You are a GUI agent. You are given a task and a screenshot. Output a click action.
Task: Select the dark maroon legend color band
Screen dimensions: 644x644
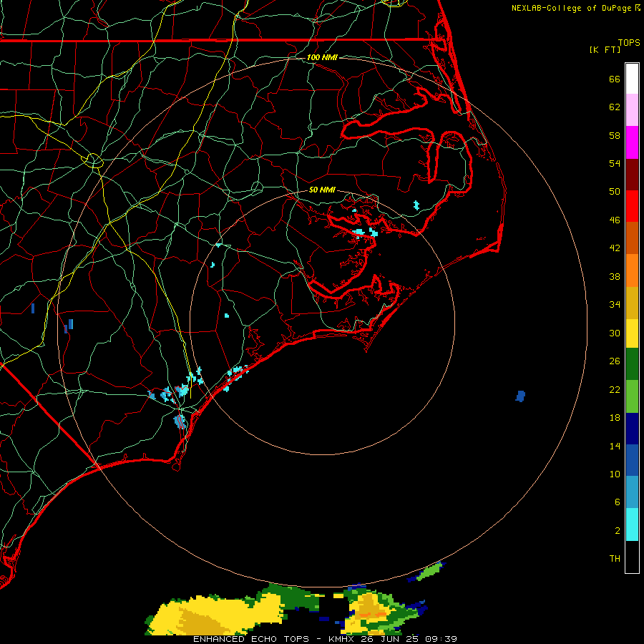coord(632,175)
